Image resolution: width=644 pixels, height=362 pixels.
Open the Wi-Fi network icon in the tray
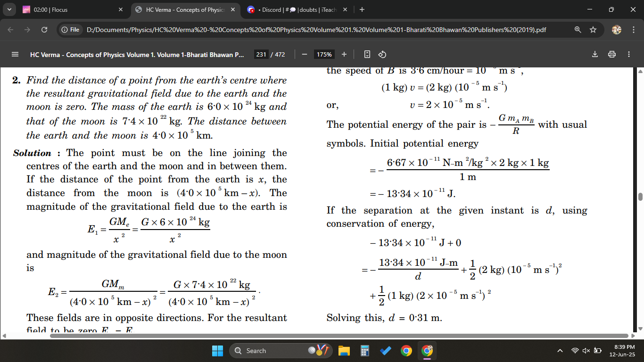click(x=575, y=351)
